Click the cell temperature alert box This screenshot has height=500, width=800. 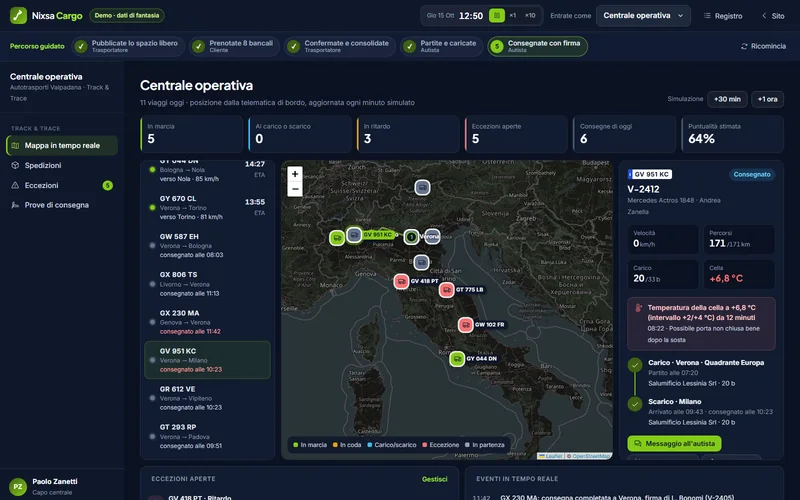point(701,323)
